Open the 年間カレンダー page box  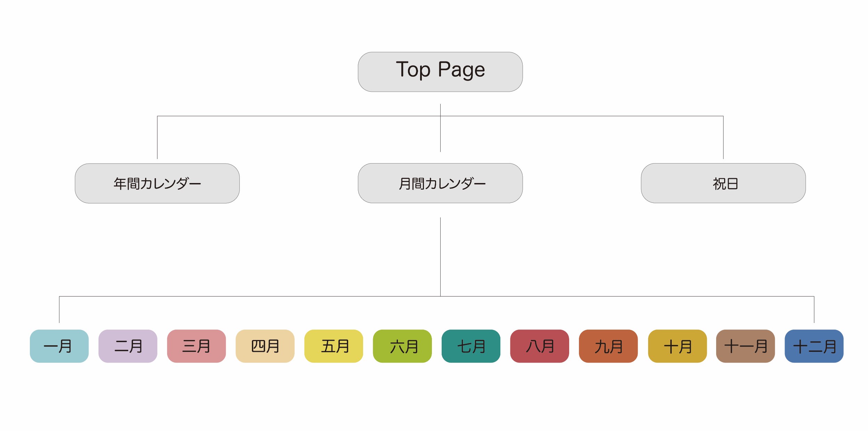(157, 183)
